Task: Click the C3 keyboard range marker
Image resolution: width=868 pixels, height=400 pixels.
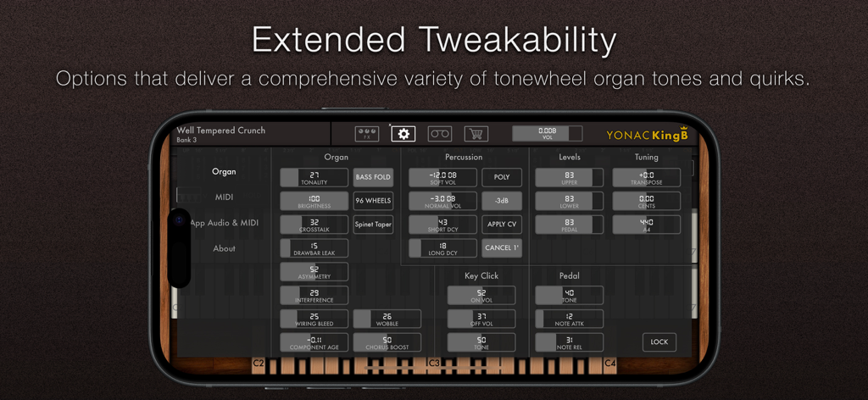Action: [x=434, y=364]
